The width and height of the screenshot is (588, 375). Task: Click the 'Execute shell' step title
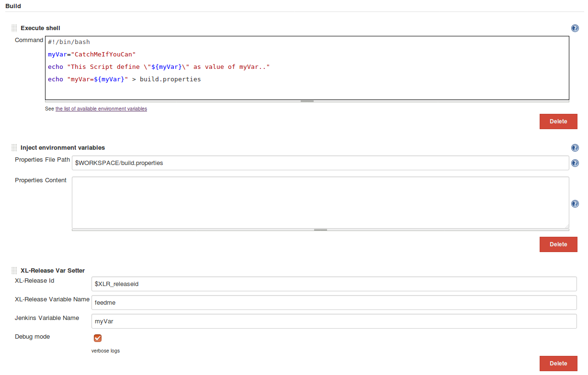point(40,28)
